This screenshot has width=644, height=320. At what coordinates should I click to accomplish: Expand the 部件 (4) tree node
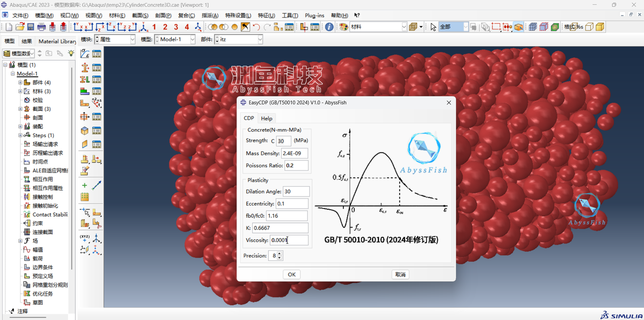(x=20, y=83)
